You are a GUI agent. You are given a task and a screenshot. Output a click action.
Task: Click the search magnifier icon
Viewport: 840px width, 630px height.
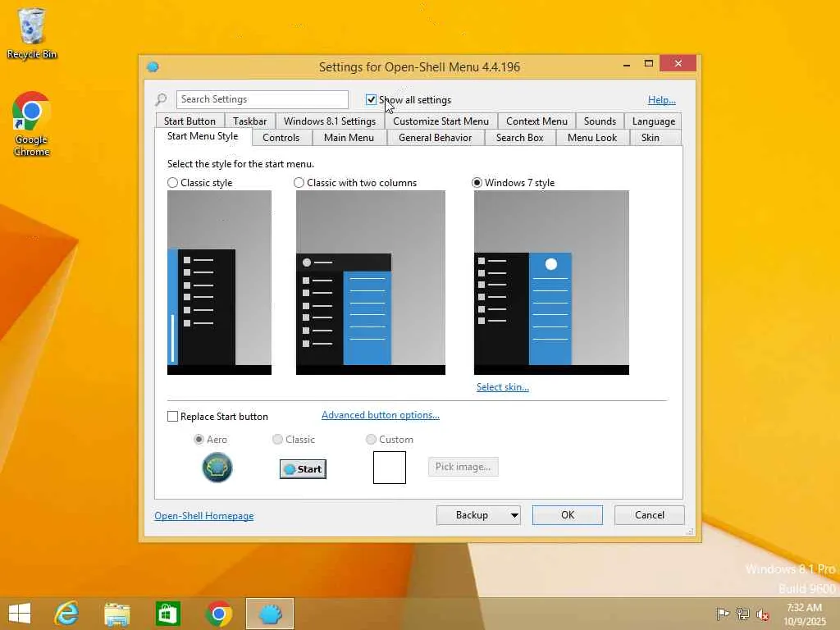(x=162, y=99)
